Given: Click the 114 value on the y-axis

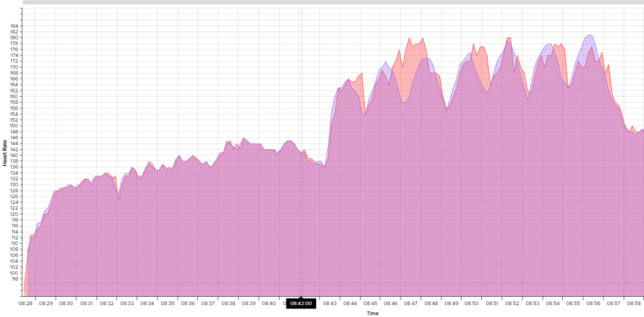Looking at the screenshot, I should [15, 232].
